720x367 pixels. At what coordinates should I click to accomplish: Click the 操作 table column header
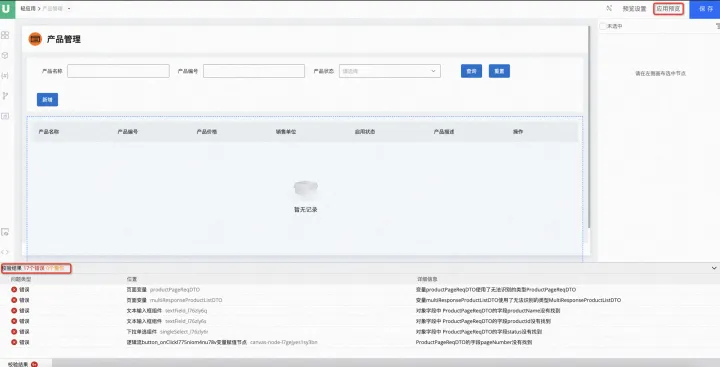[518, 131]
